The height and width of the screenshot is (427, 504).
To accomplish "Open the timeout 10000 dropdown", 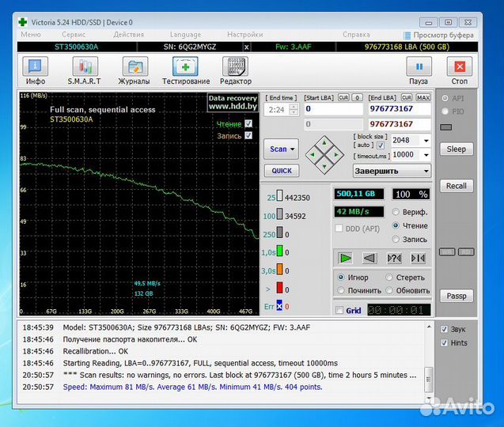I will coord(426,155).
